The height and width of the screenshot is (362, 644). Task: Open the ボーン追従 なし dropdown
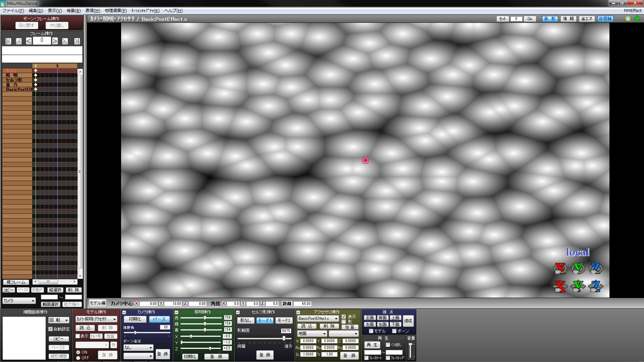pos(138,348)
